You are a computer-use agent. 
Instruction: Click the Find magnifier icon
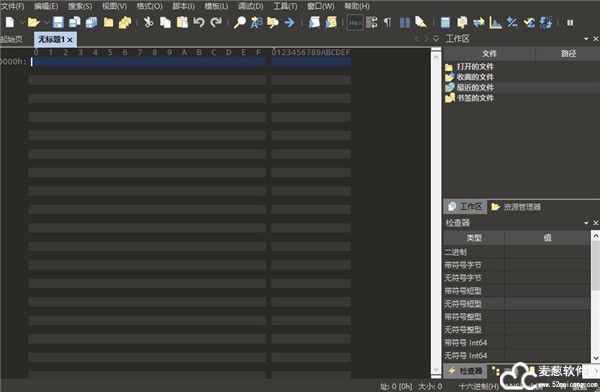pos(240,23)
